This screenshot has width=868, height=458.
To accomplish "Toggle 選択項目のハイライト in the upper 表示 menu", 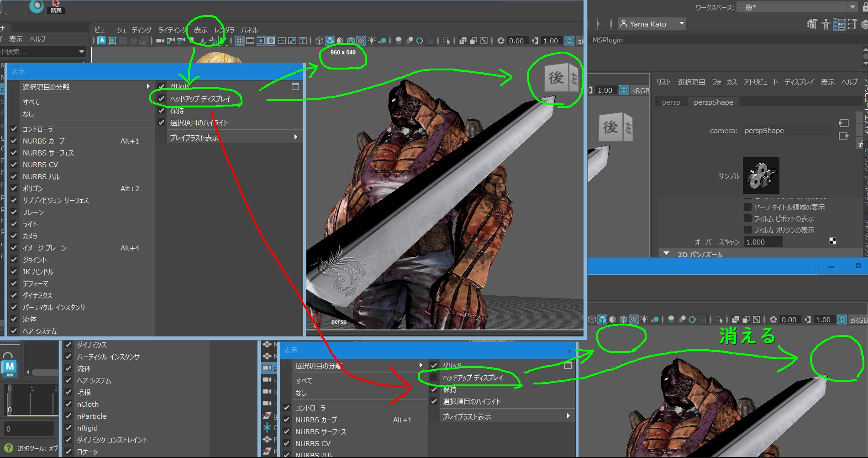I will tap(161, 122).
